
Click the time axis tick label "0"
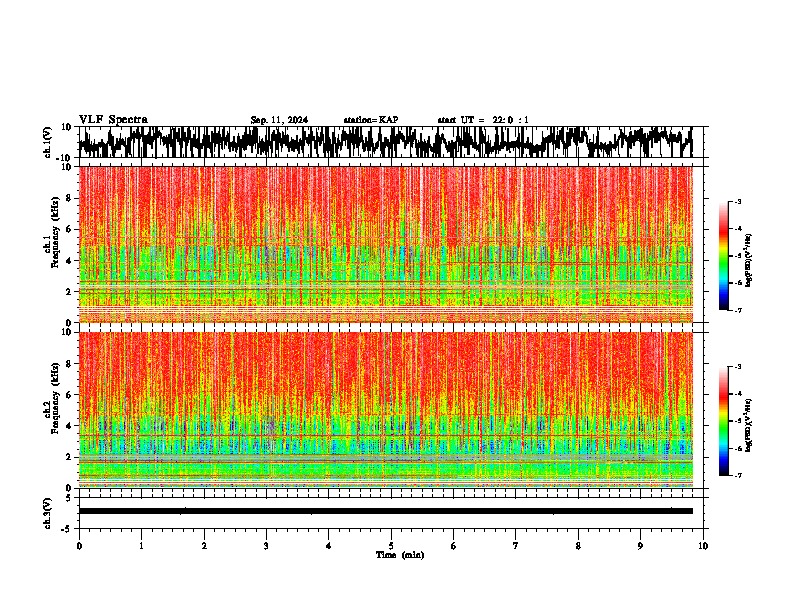(79, 546)
